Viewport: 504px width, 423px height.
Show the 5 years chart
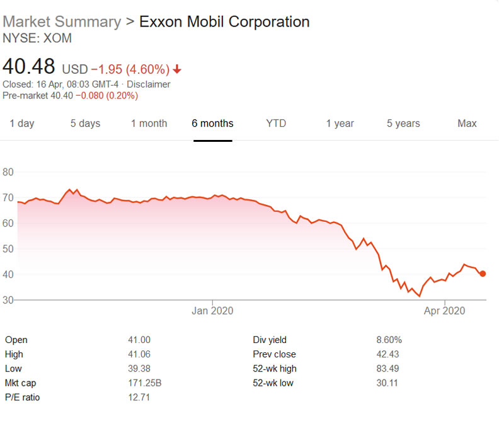point(403,124)
